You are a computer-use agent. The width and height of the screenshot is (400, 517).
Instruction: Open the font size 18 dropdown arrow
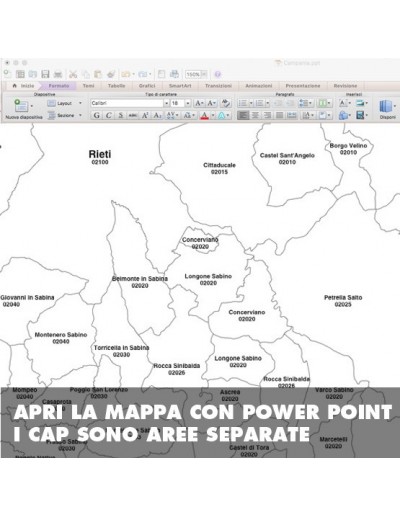[188, 103]
